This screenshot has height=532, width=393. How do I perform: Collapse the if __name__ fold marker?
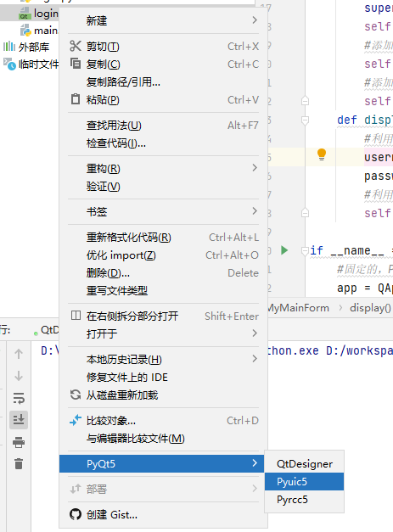coord(305,250)
